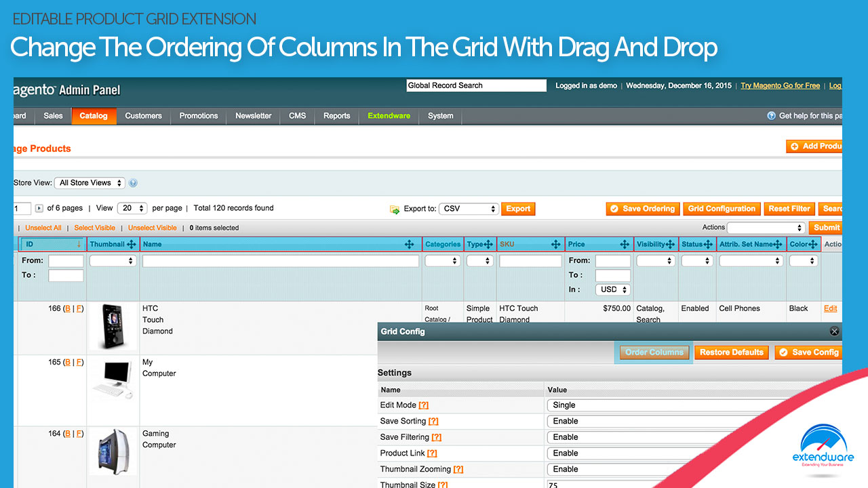This screenshot has height=488, width=868.
Task: Click the Restore Defaults button
Action: tap(731, 352)
